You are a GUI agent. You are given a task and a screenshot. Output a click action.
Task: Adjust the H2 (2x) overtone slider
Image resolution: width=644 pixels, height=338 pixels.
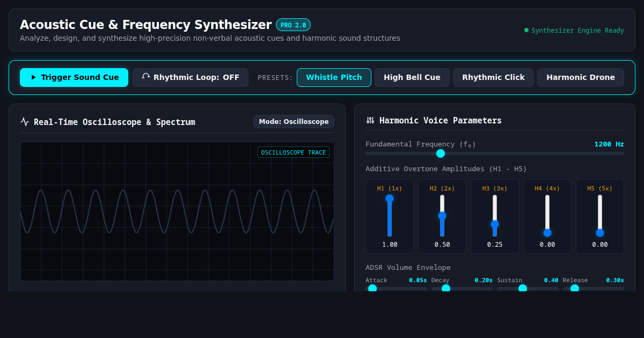click(x=442, y=216)
